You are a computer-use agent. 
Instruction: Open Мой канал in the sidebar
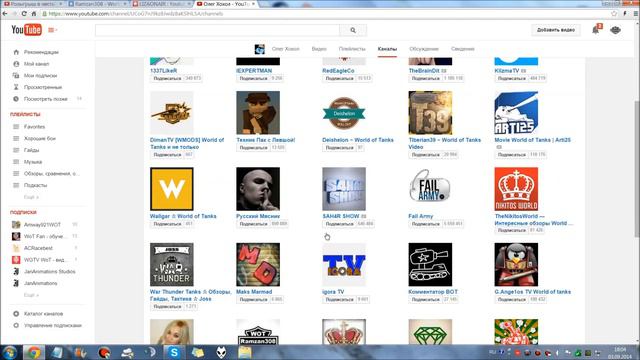coord(36,64)
